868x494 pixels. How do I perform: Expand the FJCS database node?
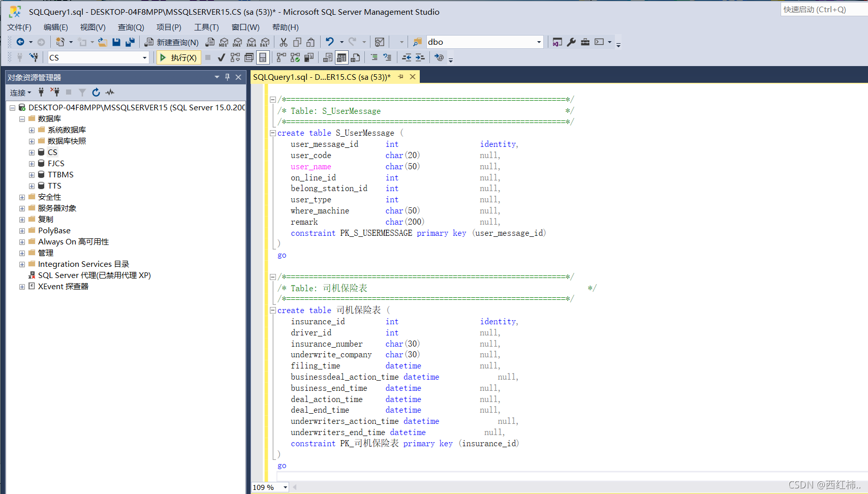(31, 163)
